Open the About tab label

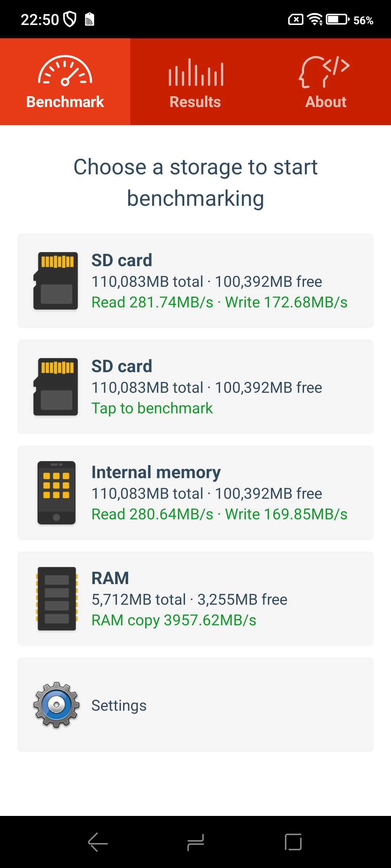pyautogui.click(x=326, y=102)
